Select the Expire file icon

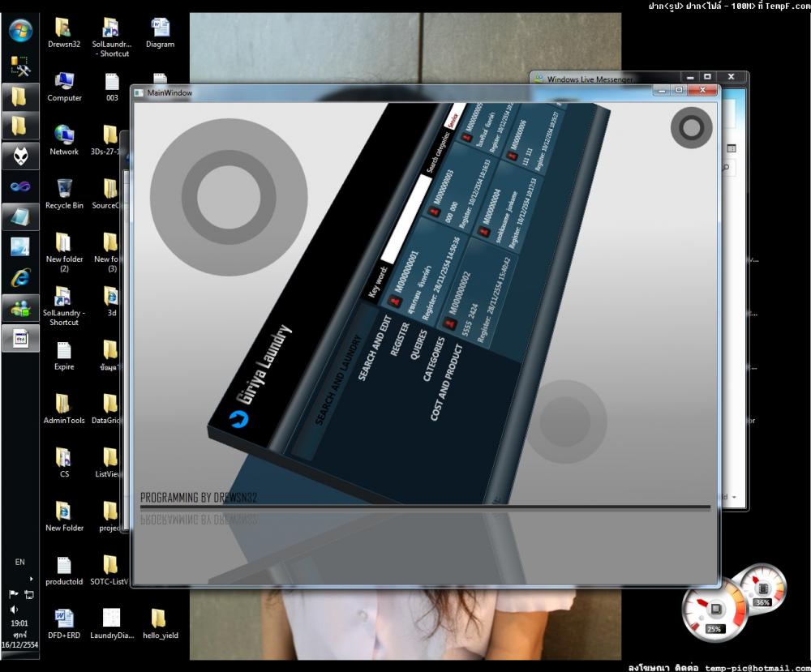(x=64, y=356)
